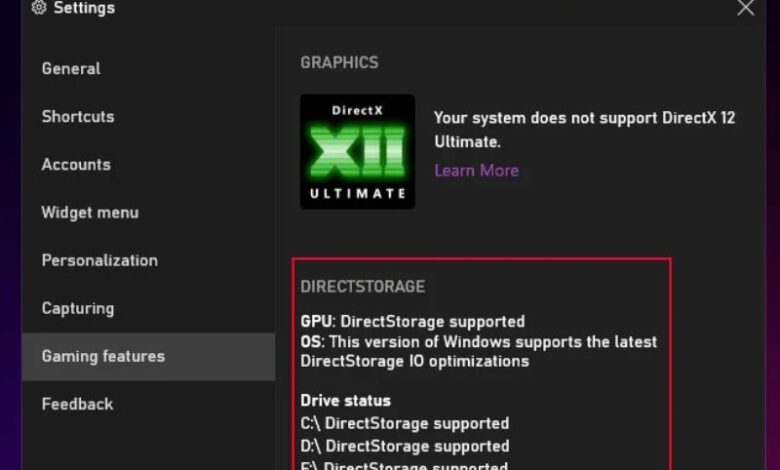
Task: Select the Gaming features section
Action: [149, 357]
